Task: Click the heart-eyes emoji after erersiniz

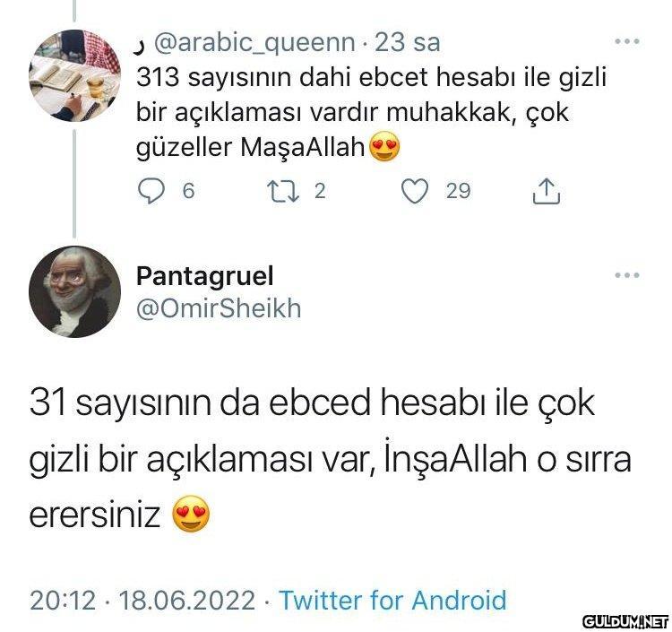Action: 191,514
